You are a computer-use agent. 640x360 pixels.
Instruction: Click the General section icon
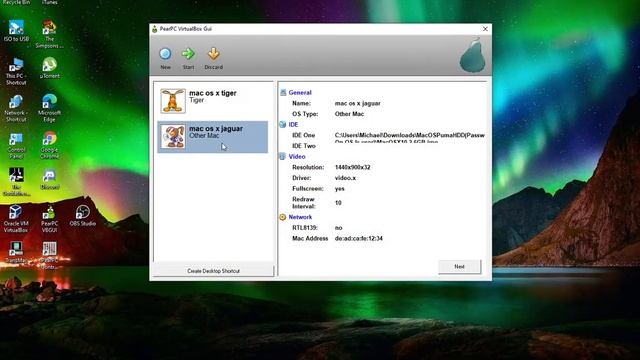(283, 93)
